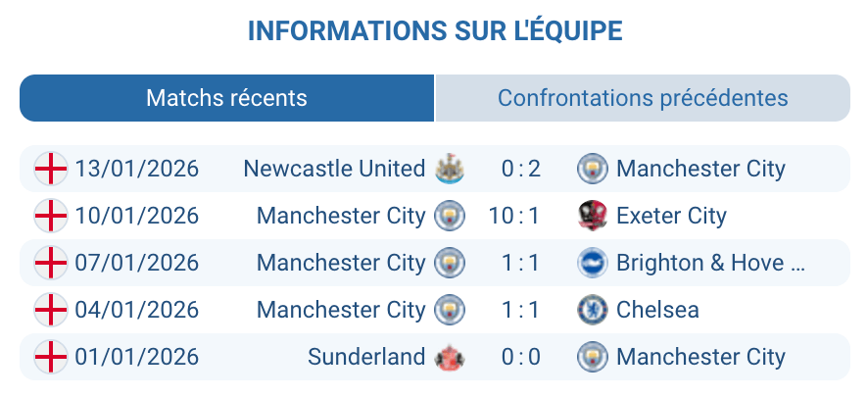Click the Exeter City club crest
868x398 pixels.
click(593, 216)
